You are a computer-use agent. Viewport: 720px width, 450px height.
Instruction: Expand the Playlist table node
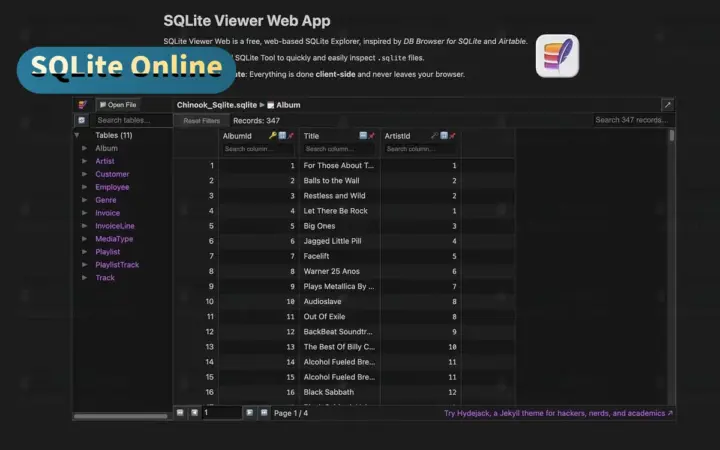click(x=84, y=252)
